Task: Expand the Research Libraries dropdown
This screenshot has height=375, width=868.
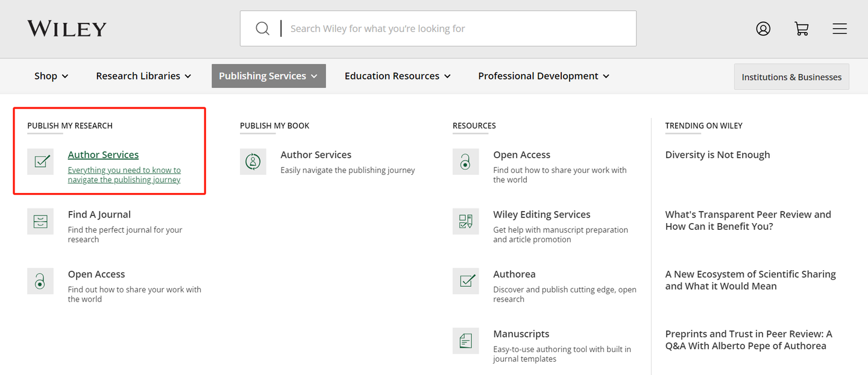Action: point(143,76)
